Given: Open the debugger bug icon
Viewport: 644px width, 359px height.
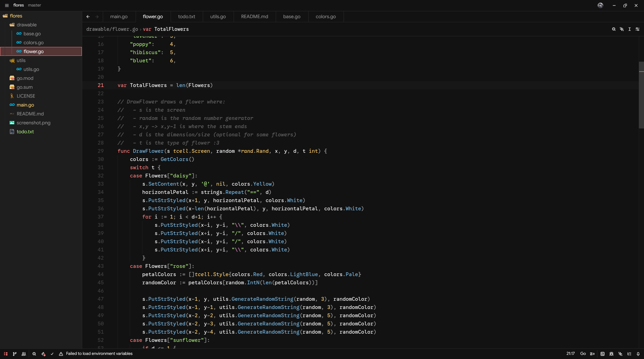Looking at the screenshot, I should click(611, 354).
